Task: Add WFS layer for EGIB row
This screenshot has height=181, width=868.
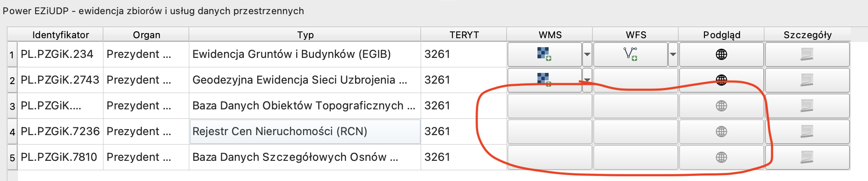Action: (630, 54)
